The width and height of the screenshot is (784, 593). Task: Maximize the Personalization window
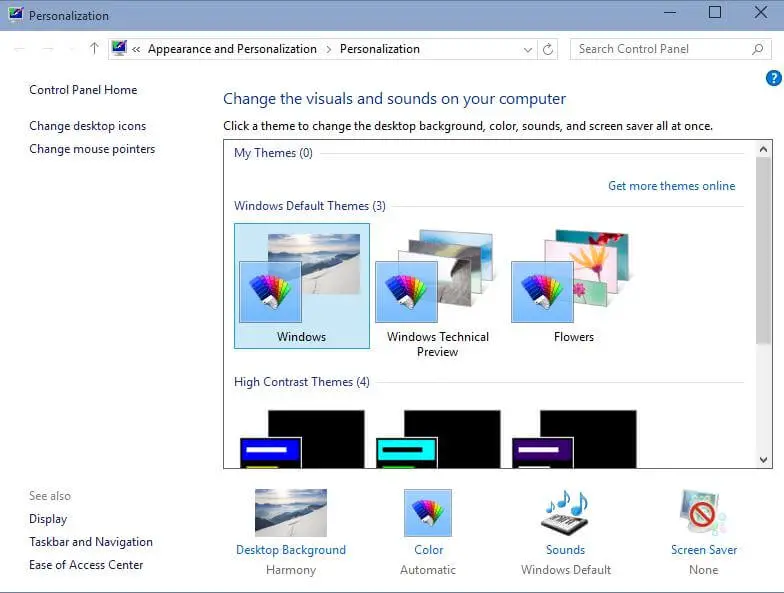tap(714, 12)
